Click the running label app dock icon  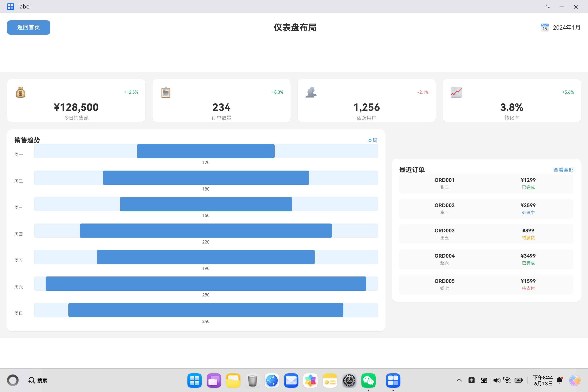(x=393, y=380)
